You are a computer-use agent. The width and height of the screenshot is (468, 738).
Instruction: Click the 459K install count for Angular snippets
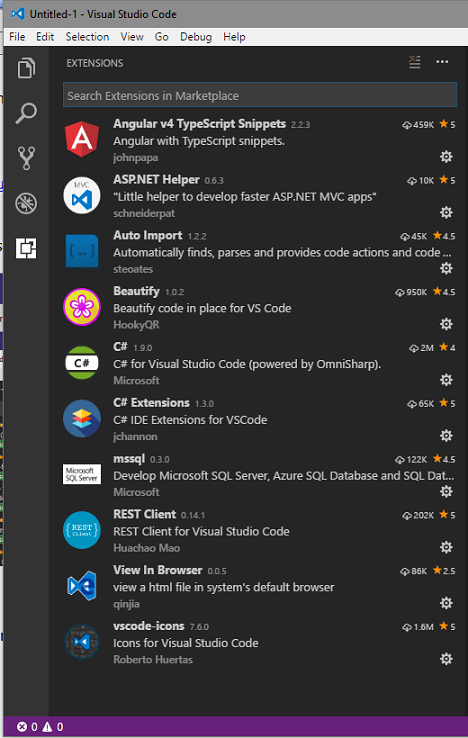pyautogui.click(x=418, y=125)
